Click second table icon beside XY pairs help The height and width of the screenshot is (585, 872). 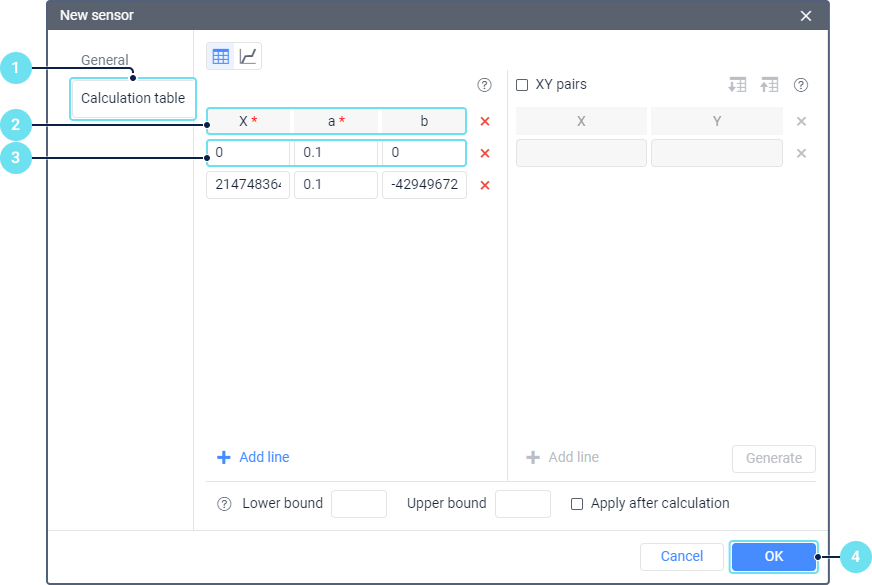click(769, 85)
